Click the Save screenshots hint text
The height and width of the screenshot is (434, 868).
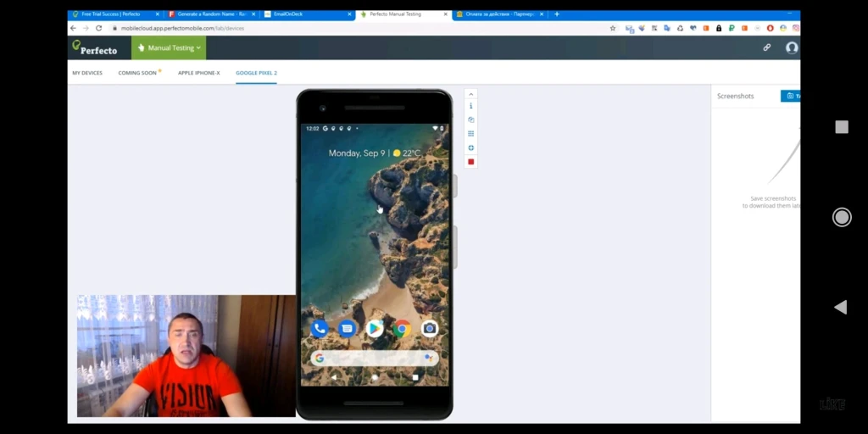[773, 202]
